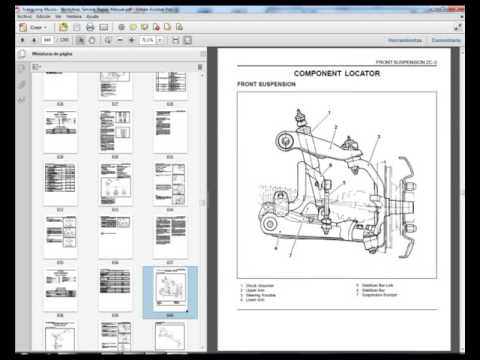Viewport: 480px width, 360px height.
Task: Click the zoom out minus button
Action: click(120, 40)
